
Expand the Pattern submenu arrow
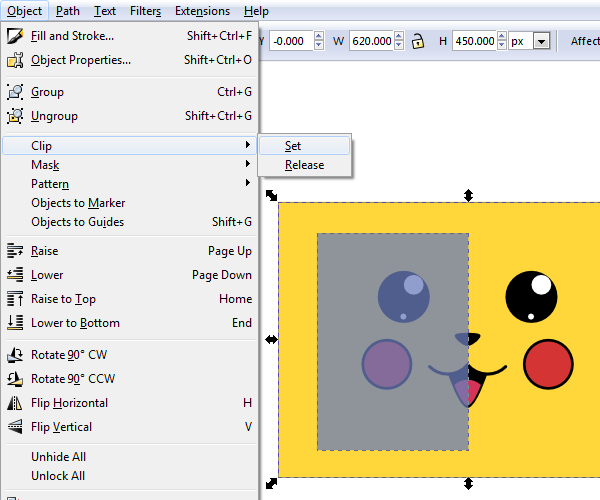coord(248,183)
